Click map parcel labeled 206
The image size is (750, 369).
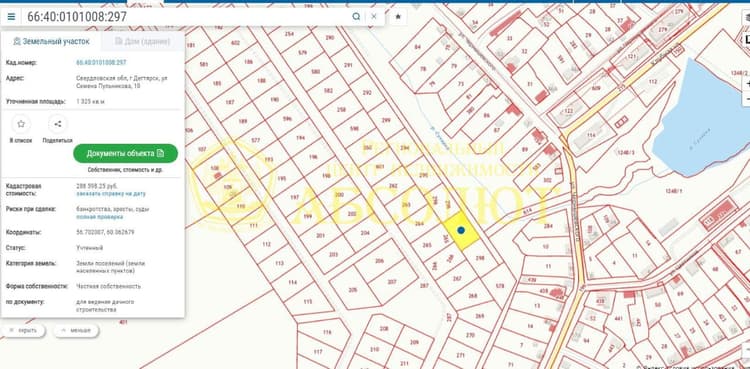click(x=379, y=261)
